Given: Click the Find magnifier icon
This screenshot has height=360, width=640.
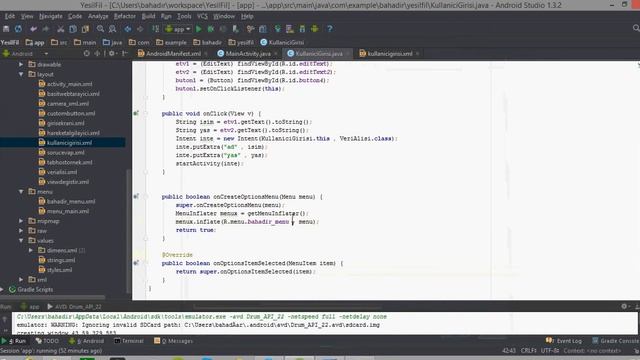Looking at the screenshot, I should point(100,29).
